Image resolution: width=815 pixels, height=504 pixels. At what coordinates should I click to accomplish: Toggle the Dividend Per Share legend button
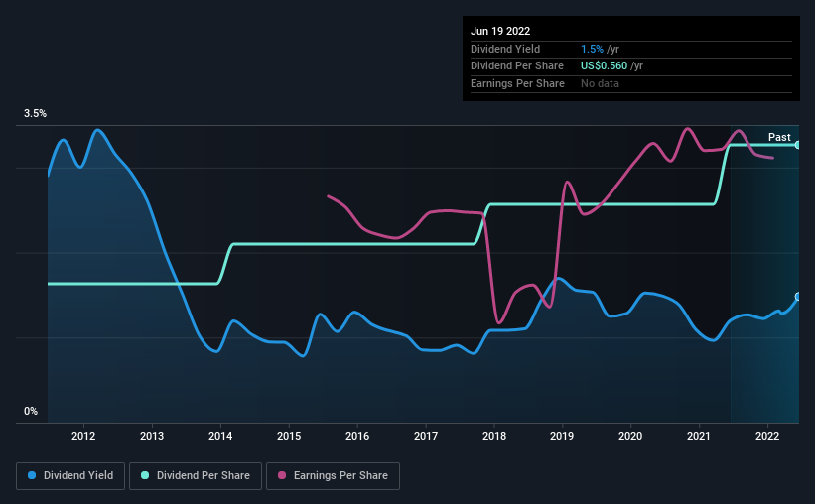pos(196,475)
